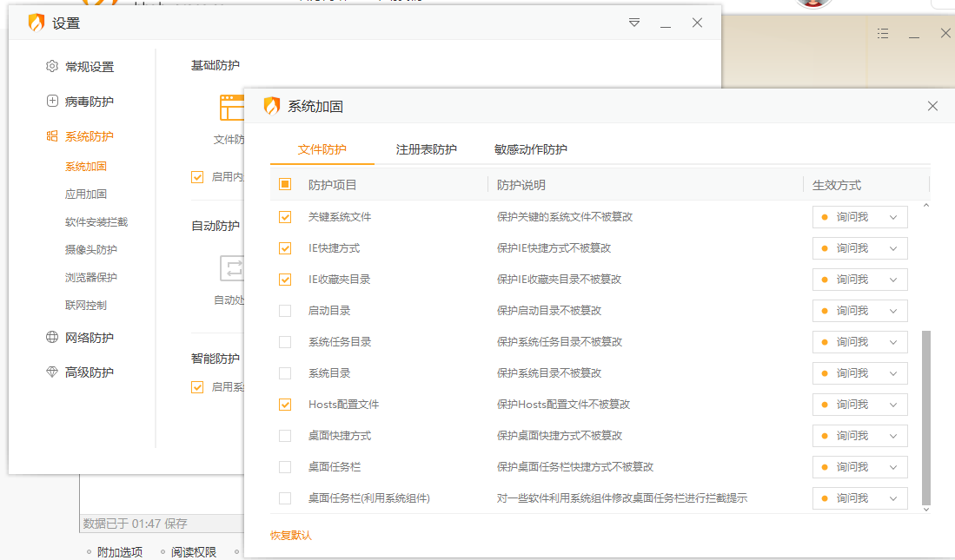Uncheck the 关键系统文件 protection item
The width and height of the screenshot is (955, 560).
(284, 216)
